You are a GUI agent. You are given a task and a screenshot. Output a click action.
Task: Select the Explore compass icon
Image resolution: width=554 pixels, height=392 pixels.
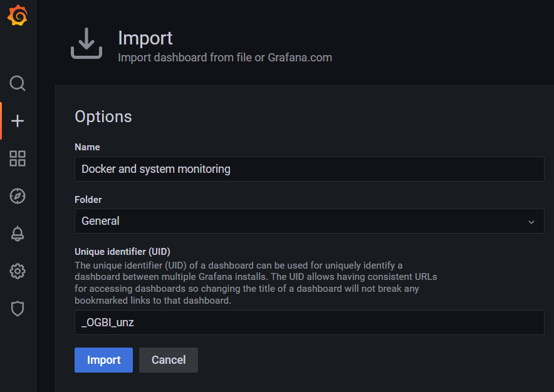pyautogui.click(x=17, y=196)
